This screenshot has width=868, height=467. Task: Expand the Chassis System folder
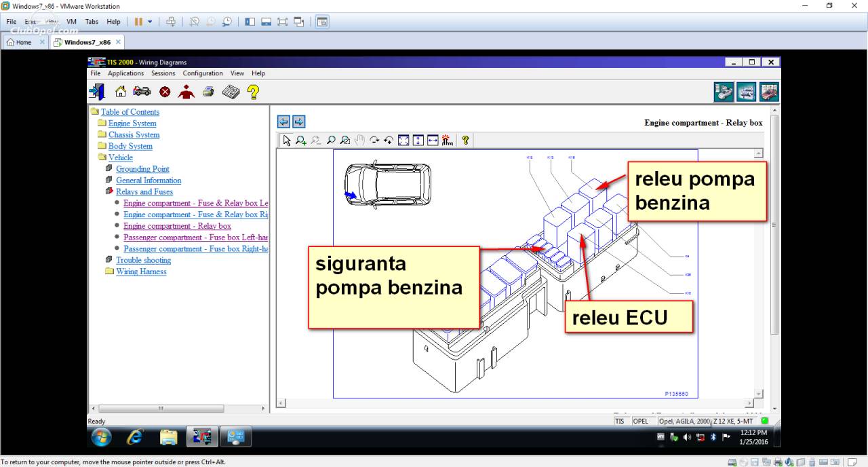pyautogui.click(x=134, y=135)
